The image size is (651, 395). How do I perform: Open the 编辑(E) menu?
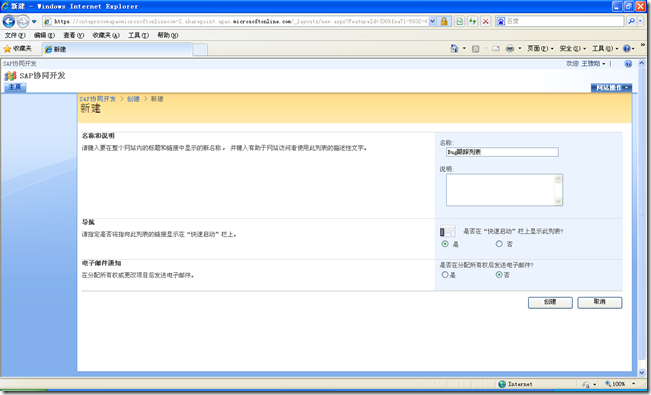click(x=44, y=35)
